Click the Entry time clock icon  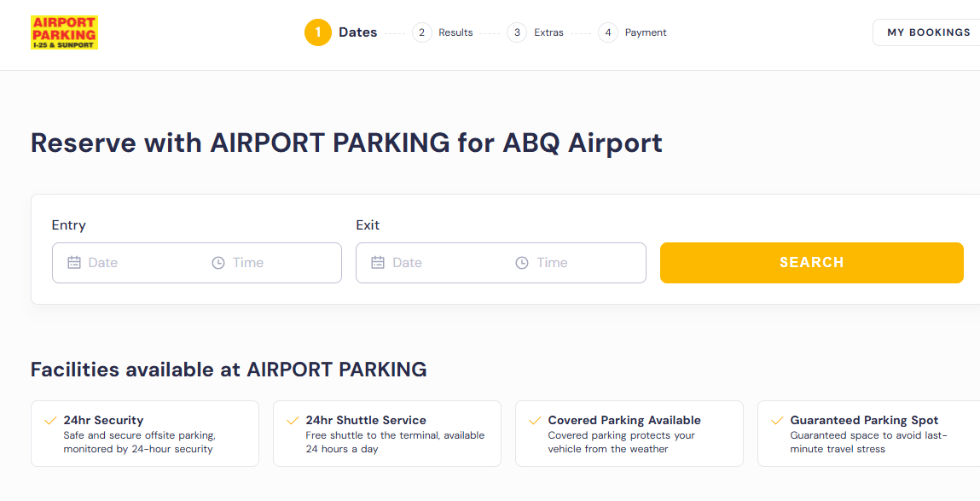click(218, 263)
